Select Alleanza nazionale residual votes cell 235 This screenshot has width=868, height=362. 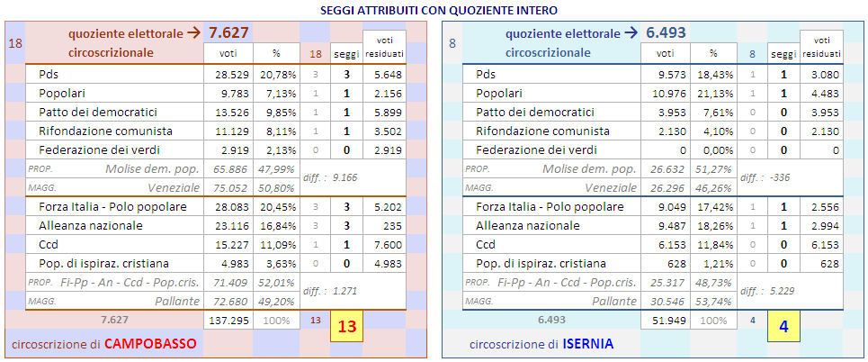pos(384,225)
